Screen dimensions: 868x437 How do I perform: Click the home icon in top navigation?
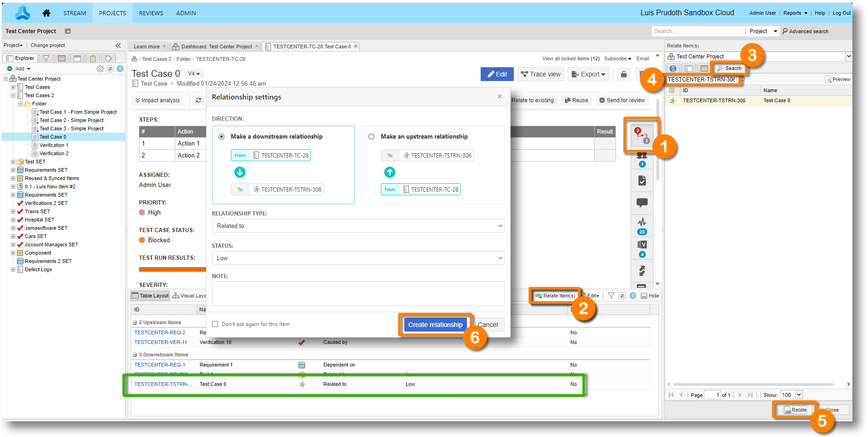(x=46, y=13)
